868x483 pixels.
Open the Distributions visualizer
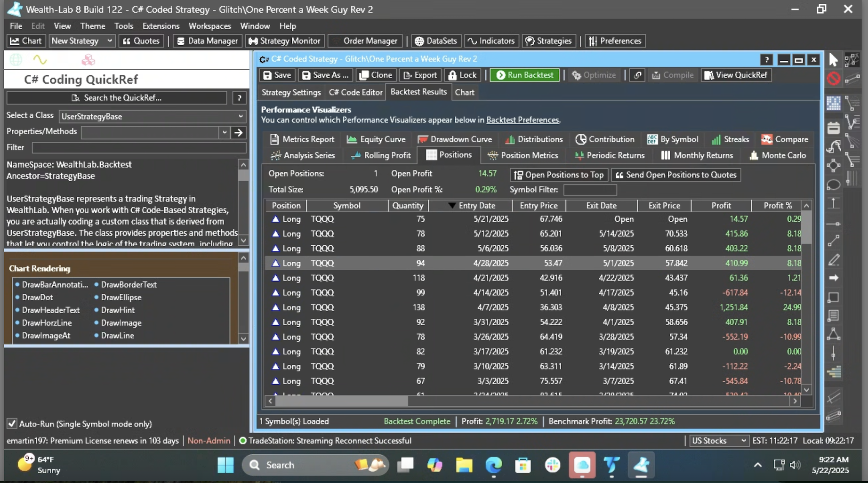point(534,139)
